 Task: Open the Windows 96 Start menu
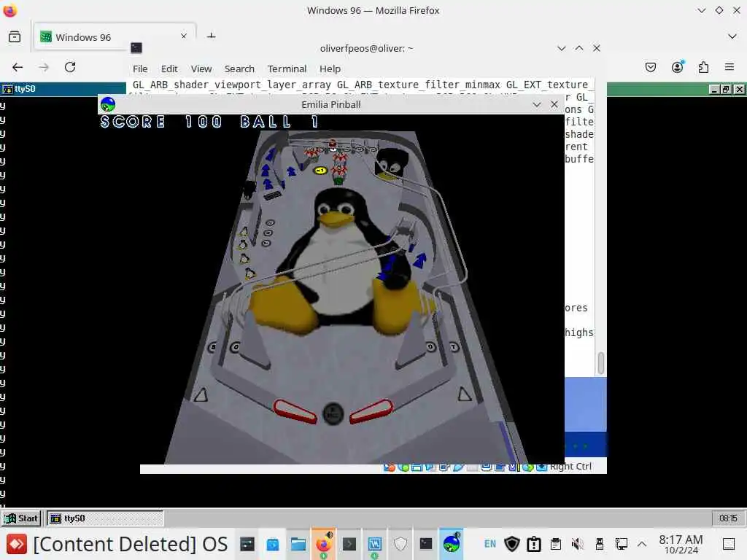tap(21, 518)
